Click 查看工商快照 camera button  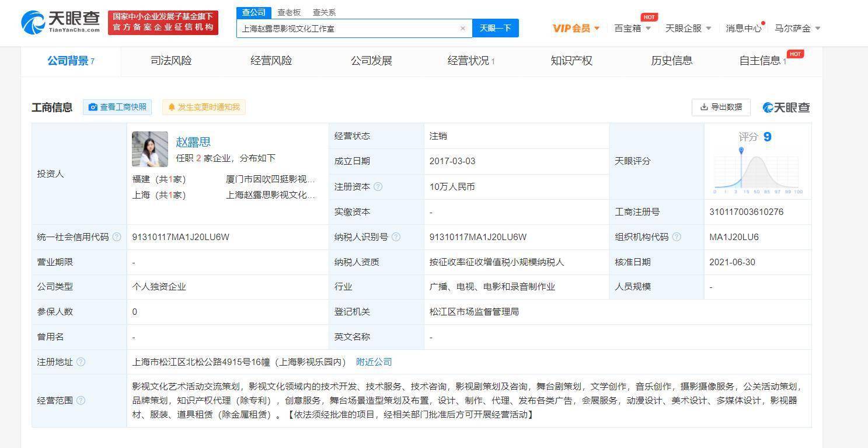coord(117,107)
